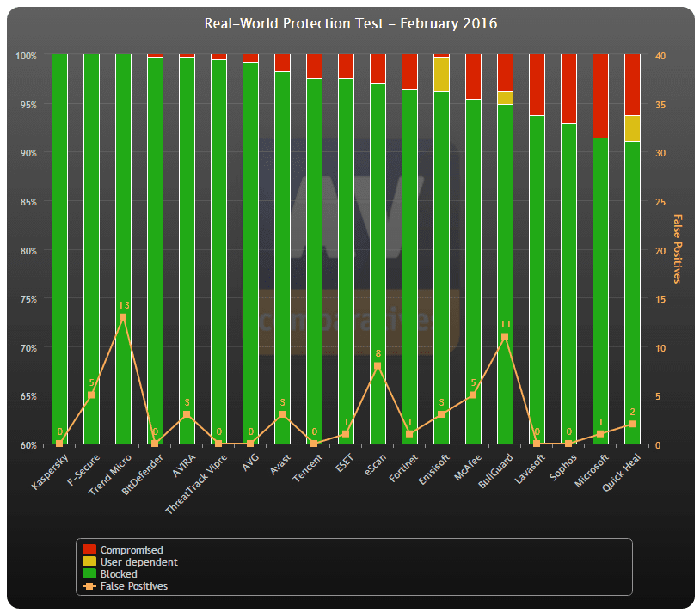Click the Fortinet red compromised segment
The image size is (700, 612).
click(x=410, y=72)
